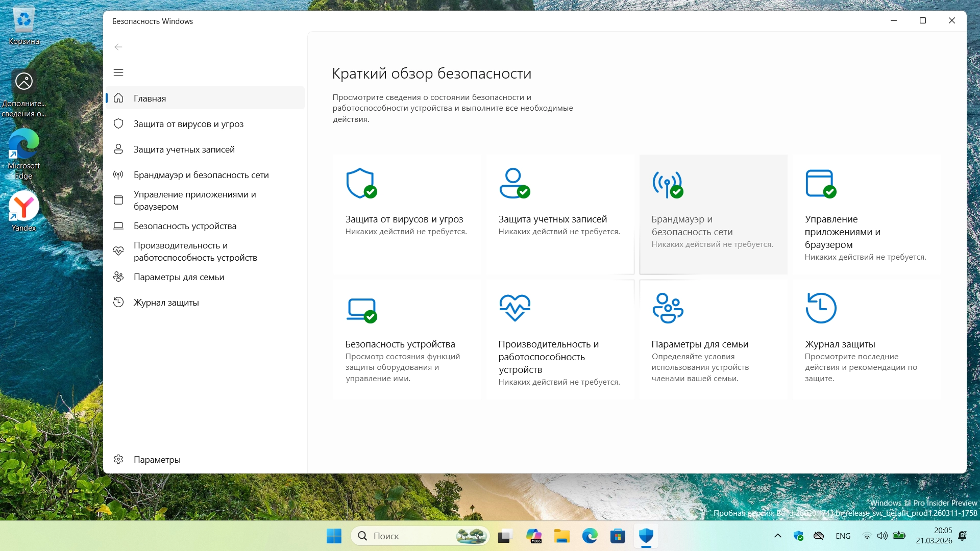Screen dimensions: 980x551
Task: Select 'Журнал защиты' in the sidebar
Action: pos(166,303)
